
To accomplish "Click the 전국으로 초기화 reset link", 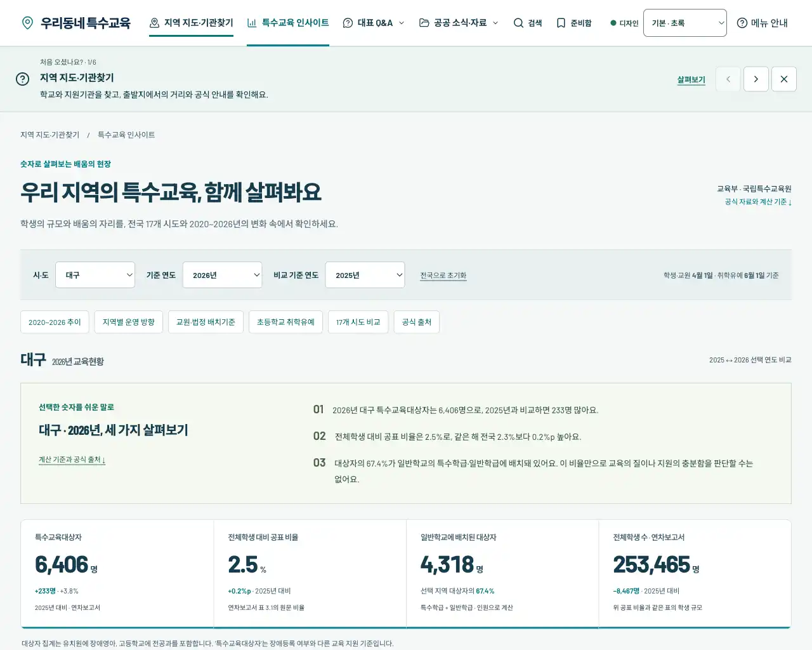I will [443, 275].
